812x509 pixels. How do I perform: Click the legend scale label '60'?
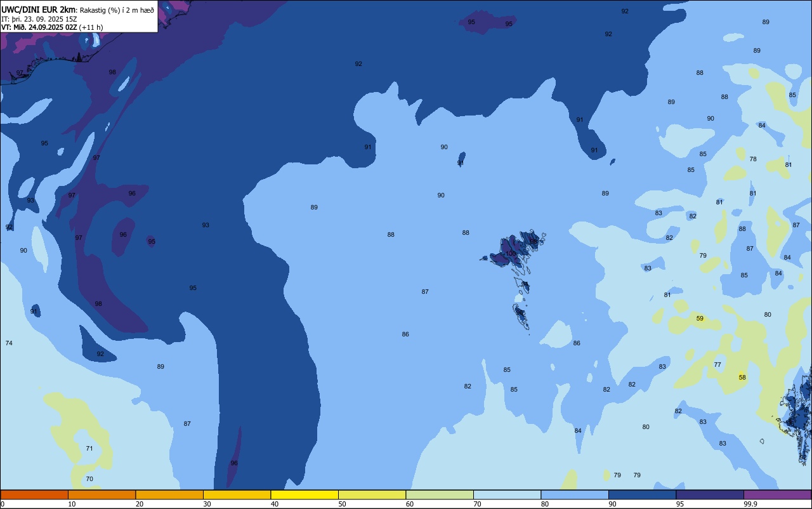[x=410, y=504]
